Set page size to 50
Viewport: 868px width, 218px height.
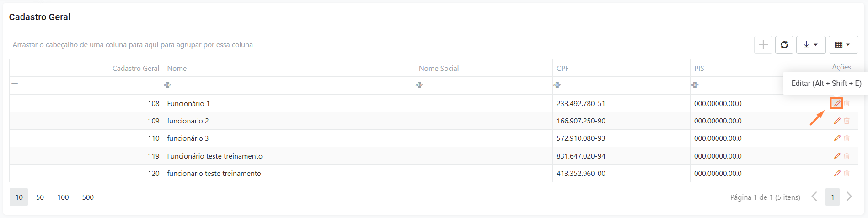pyautogui.click(x=40, y=197)
